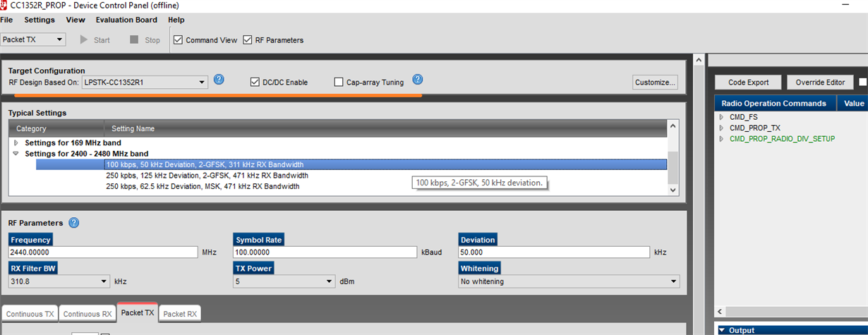Switch to the Packet RX tab
Screen dimensions: 868x335
coord(181,314)
